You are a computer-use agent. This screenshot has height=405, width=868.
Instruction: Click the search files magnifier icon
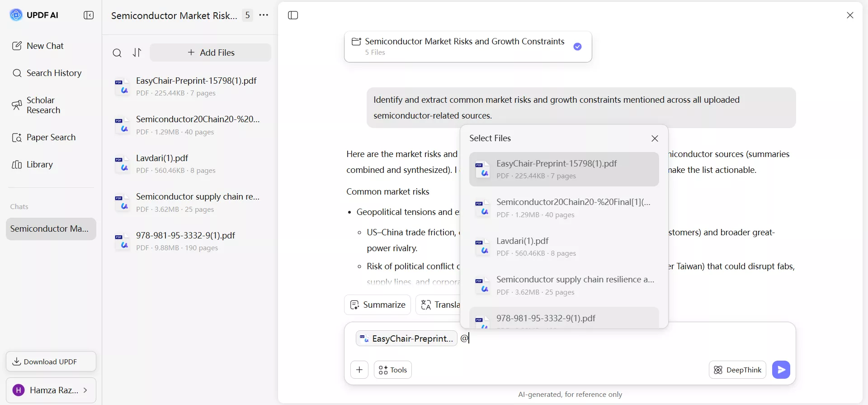[x=117, y=53]
